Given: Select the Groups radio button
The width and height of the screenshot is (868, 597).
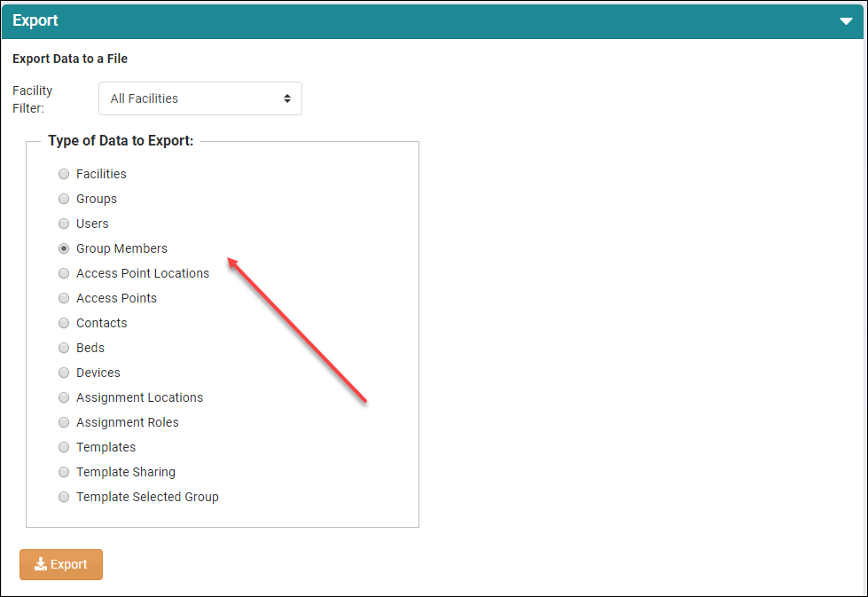Looking at the screenshot, I should 64,199.
